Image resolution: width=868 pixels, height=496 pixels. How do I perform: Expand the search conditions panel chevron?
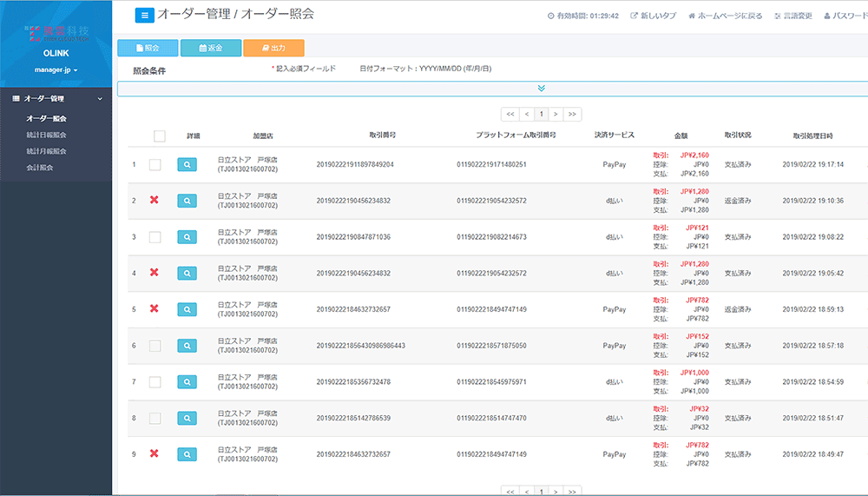coord(541,89)
